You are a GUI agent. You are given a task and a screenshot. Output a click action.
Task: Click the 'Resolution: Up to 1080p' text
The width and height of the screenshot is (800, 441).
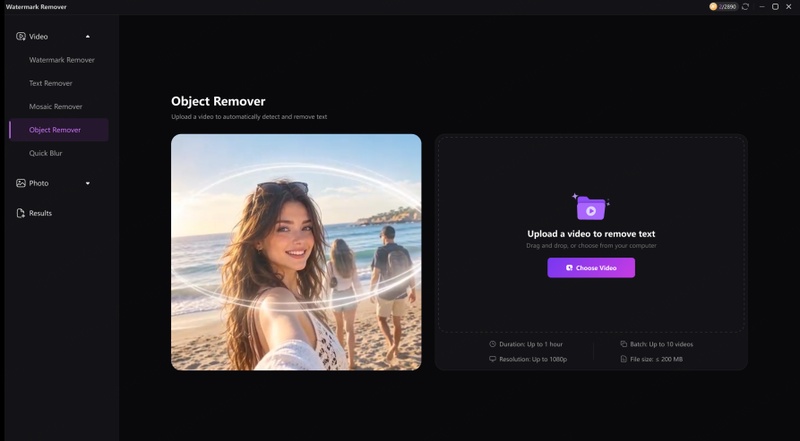[x=533, y=359]
